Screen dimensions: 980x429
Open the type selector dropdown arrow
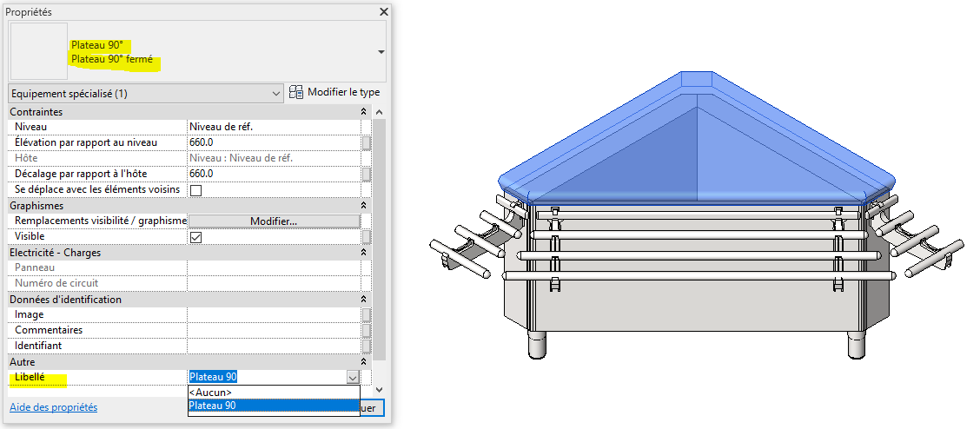tap(381, 52)
